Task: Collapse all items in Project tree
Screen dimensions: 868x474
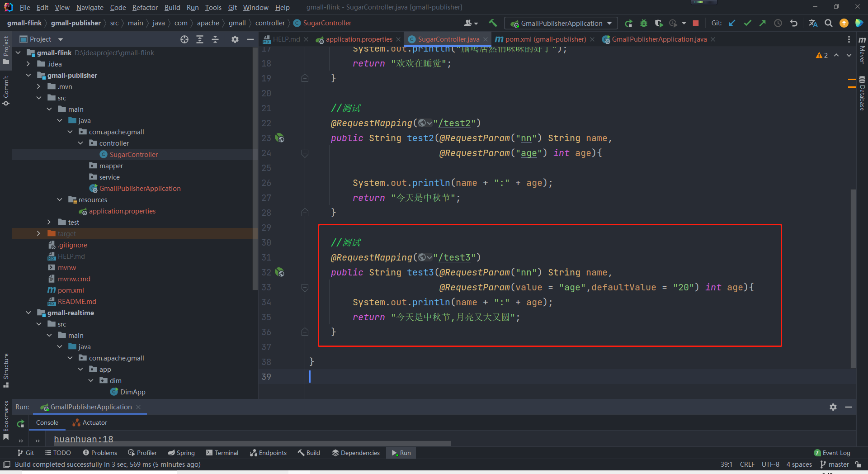Action: tap(215, 39)
